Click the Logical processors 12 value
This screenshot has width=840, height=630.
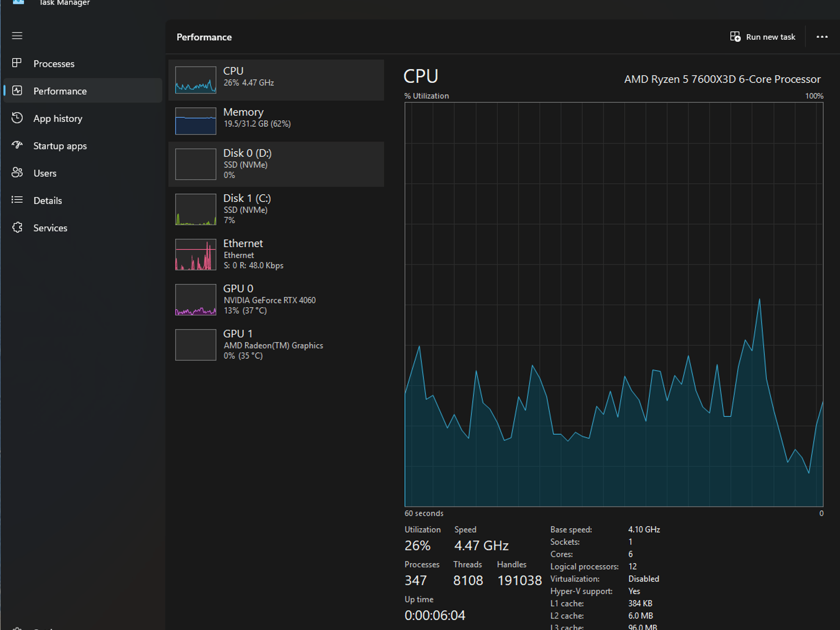pyautogui.click(x=632, y=566)
